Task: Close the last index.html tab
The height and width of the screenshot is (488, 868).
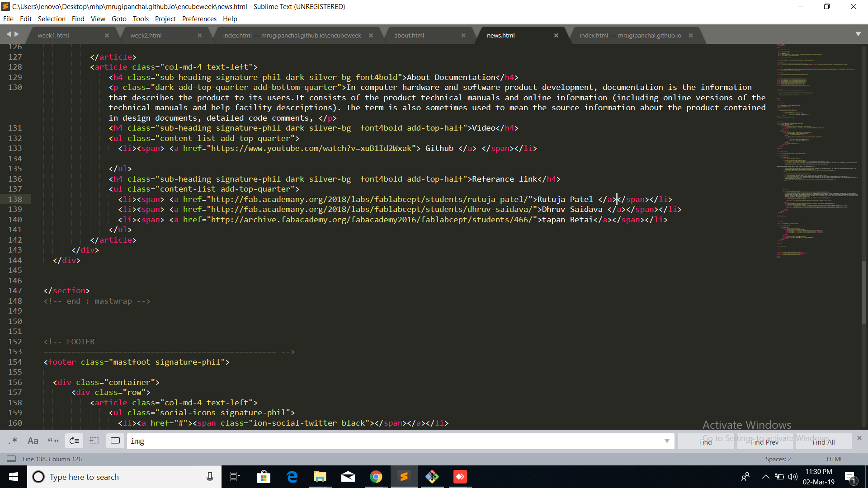Action: [x=691, y=35]
